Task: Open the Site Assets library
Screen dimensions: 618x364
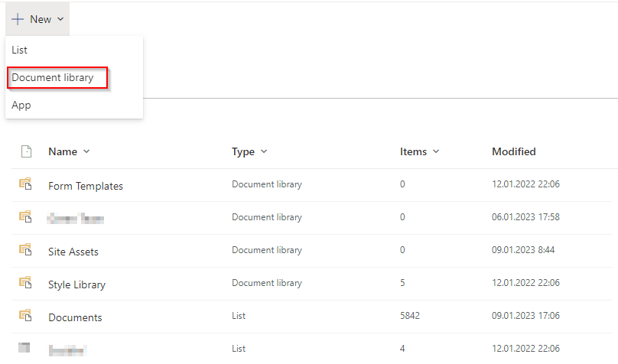Action: pyautogui.click(x=73, y=252)
